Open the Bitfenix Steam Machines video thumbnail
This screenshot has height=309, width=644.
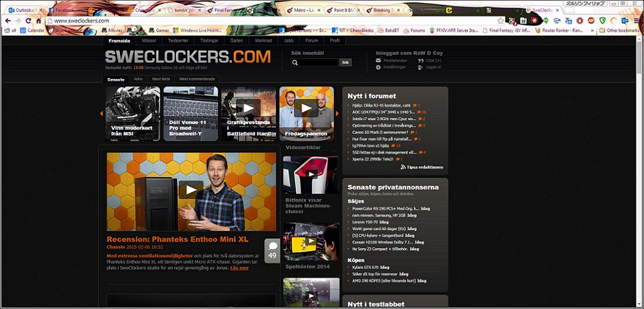point(311,174)
